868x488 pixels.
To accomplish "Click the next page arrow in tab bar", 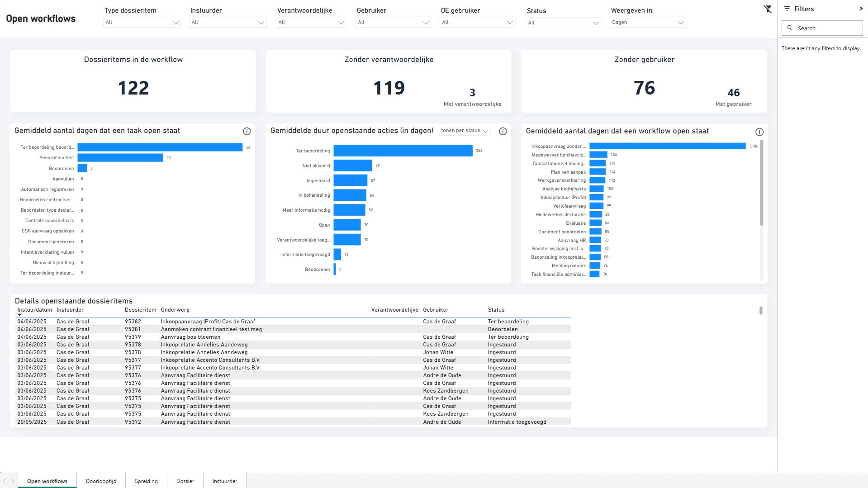I will click(x=13, y=481).
